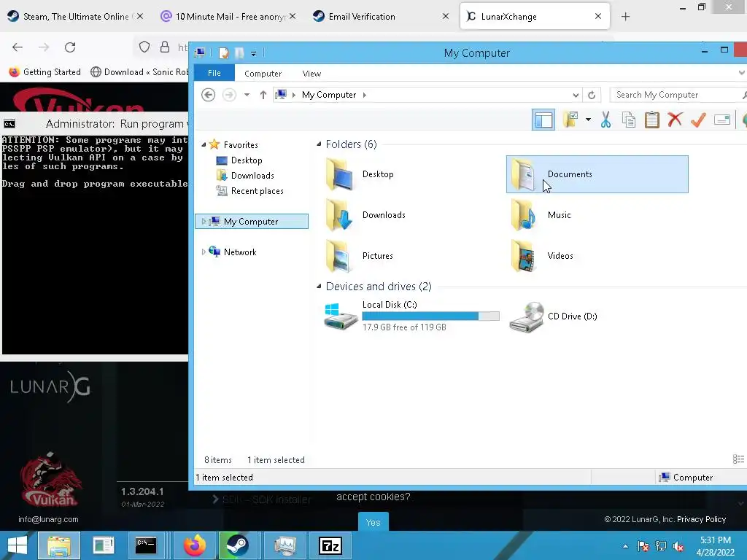
Task: Click Explorer Back navigation arrow
Action: [x=208, y=95]
